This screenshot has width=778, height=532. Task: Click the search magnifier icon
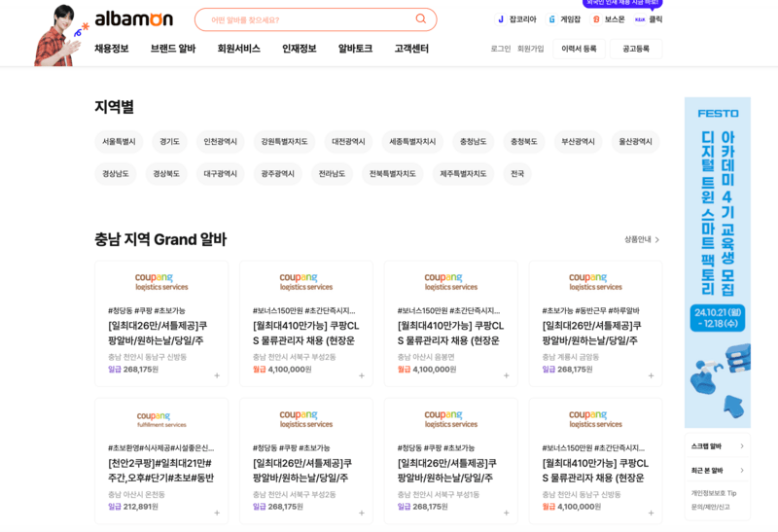421,18
